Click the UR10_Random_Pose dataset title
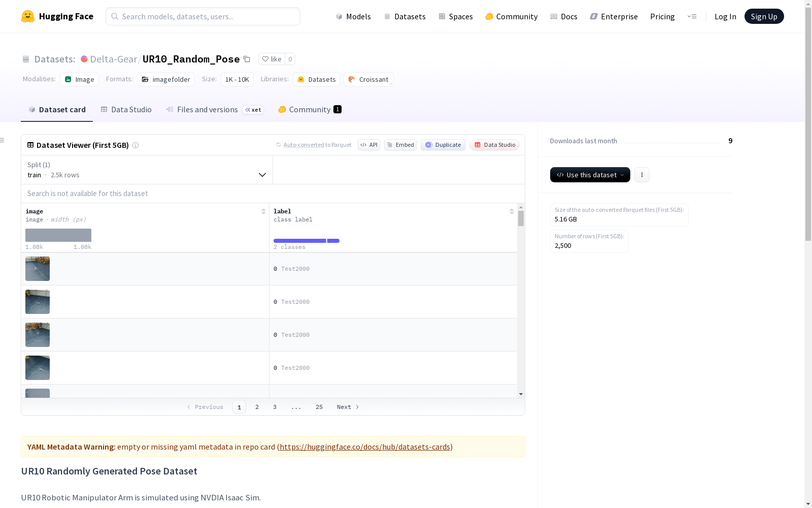The image size is (812, 508). 191,59
